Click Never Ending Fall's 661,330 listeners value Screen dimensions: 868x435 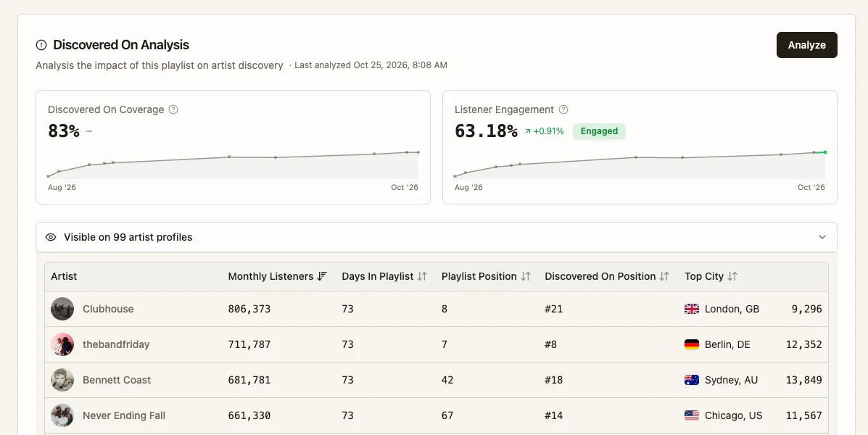[249, 415]
